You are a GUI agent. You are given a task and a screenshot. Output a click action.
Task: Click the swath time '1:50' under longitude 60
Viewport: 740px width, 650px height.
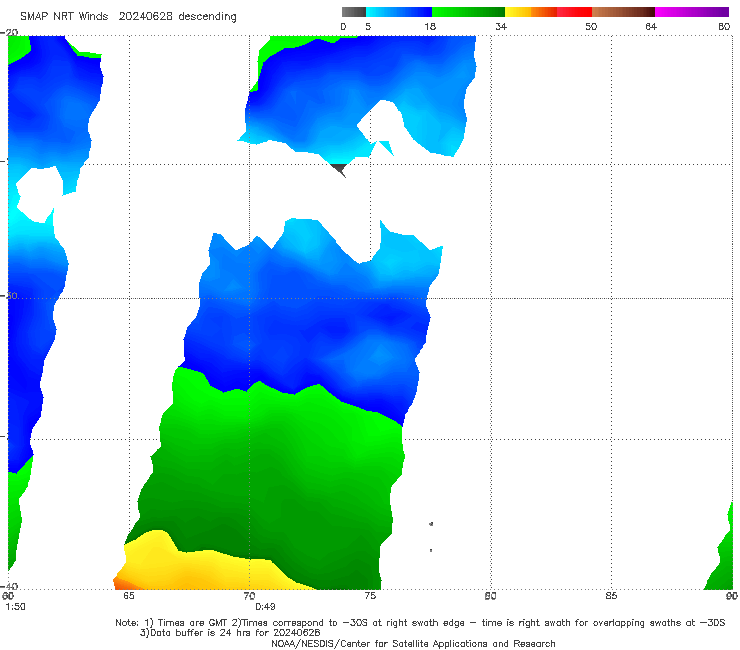[16, 607]
